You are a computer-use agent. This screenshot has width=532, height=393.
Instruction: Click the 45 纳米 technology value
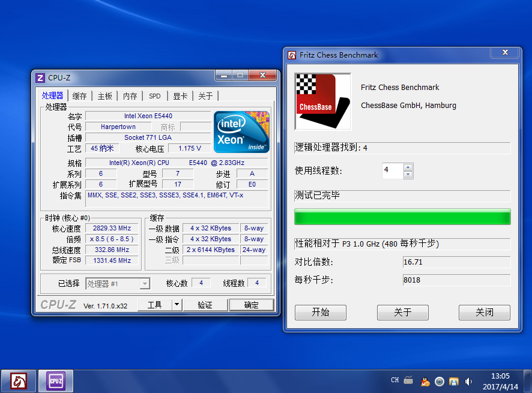coord(102,149)
